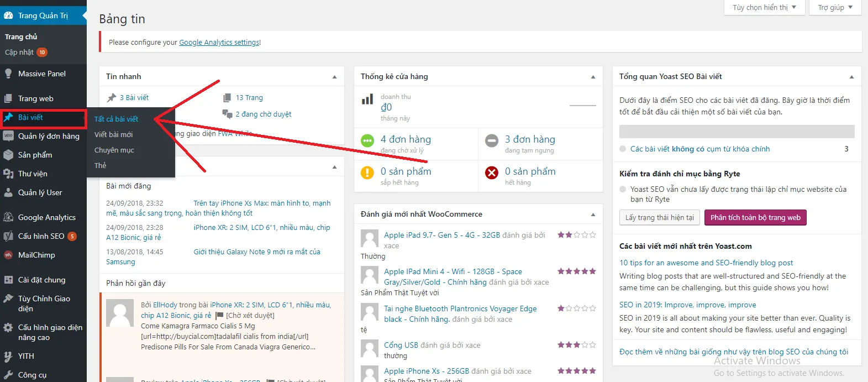Click the revenue sparkline in Thống kê cửa hàng
868x382 pixels.
tap(582, 105)
